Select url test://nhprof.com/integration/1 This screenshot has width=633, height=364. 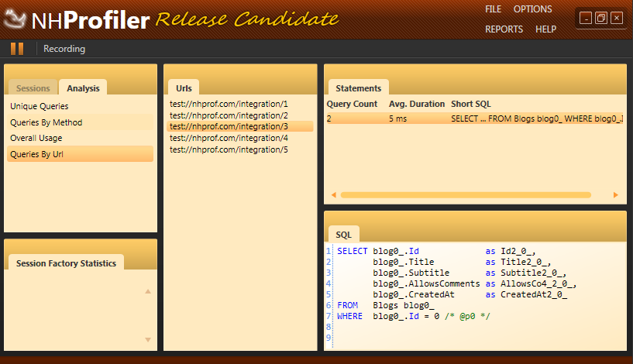click(240, 104)
